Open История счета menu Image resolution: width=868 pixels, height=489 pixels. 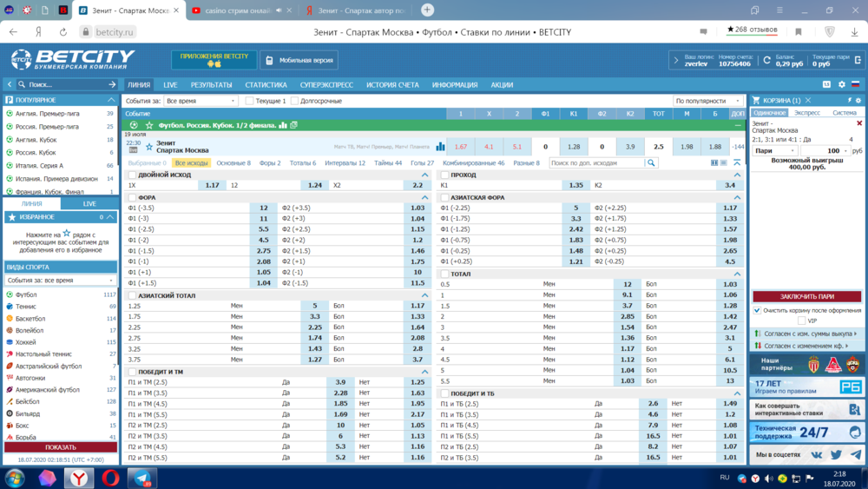(392, 85)
